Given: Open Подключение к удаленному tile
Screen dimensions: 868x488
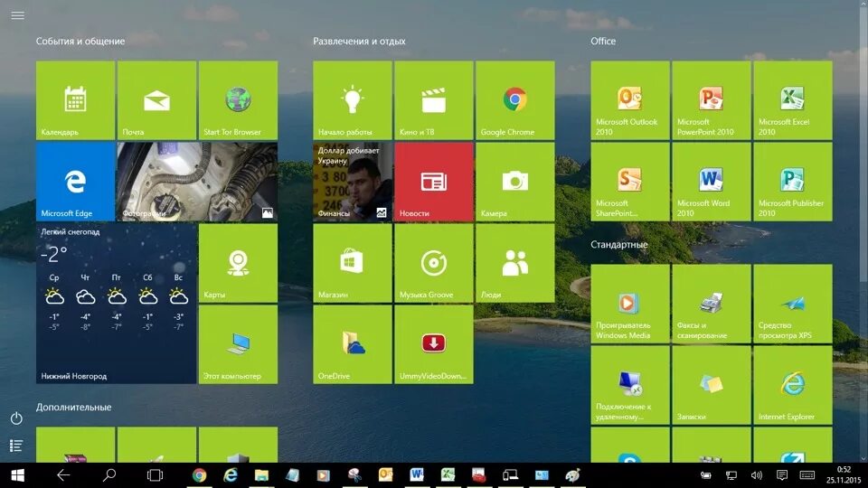Looking at the screenshot, I should pyautogui.click(x=630, y=385).
